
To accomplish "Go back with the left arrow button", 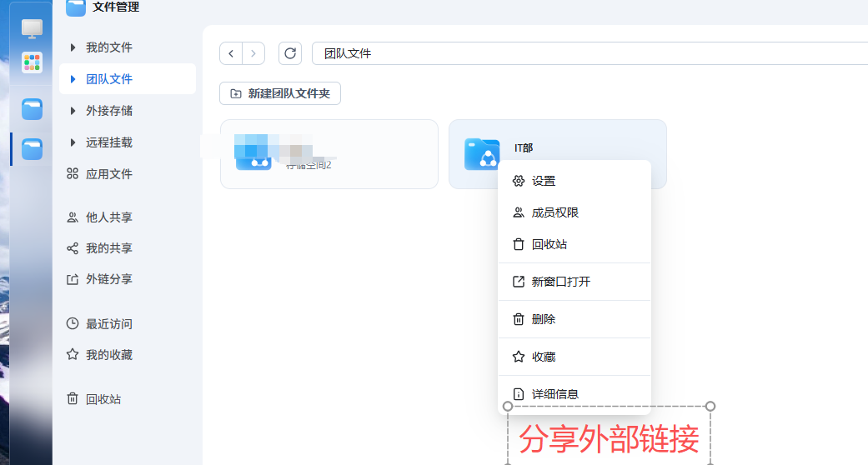I will [231, 53].
